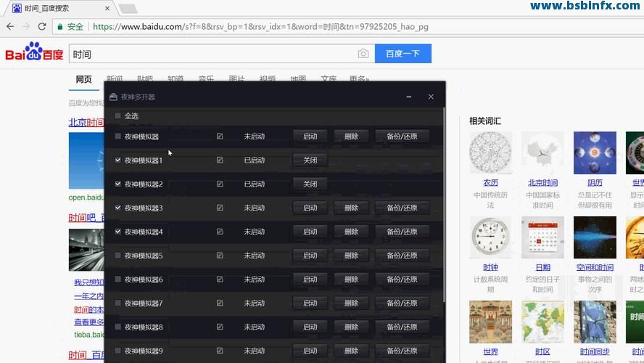Viewport: 644px width, 363px height.
Task: Click the browser forward arrow
Action: pos(26,26)
